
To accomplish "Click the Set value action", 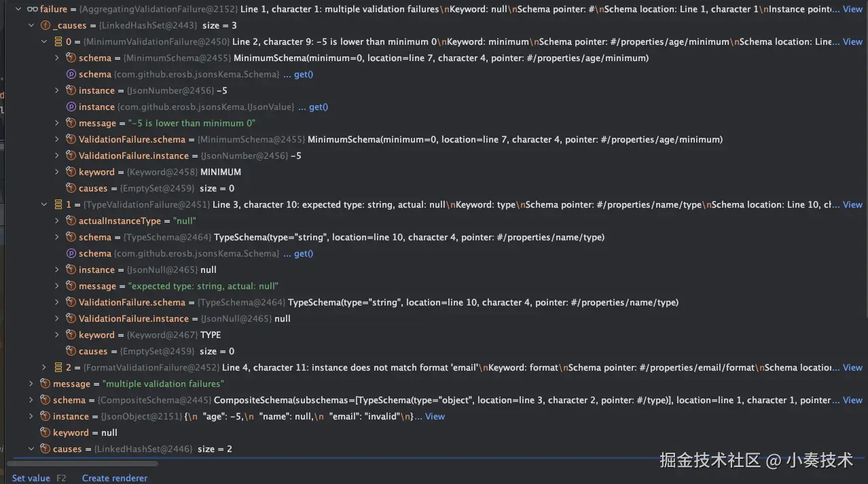I will tap(31, 478).
